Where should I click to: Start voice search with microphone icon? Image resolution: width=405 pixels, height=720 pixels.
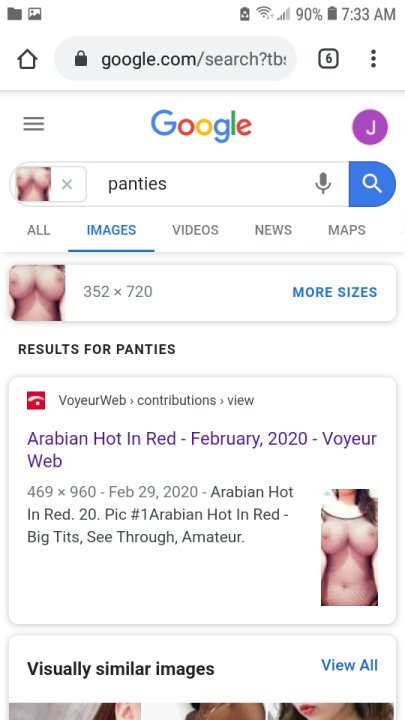(323, 184)
